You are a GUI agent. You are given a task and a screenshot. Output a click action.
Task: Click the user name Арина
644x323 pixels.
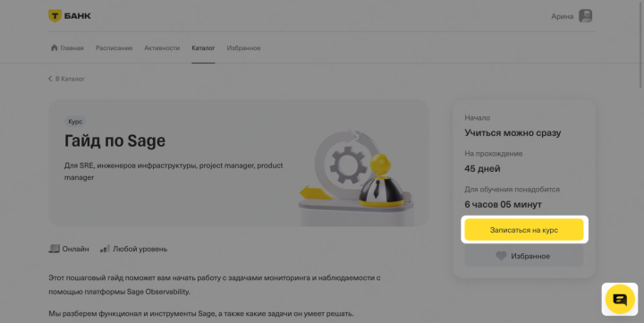[563, 16]
